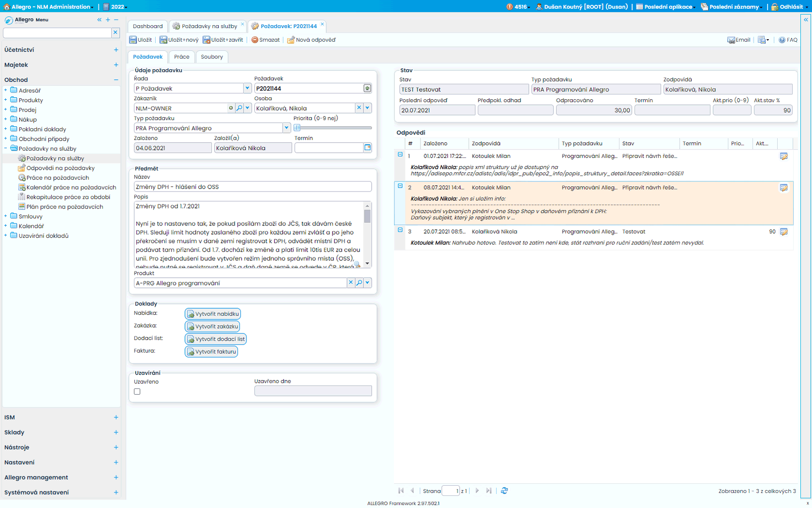This screenshot has width=812, height=508.
Task: Collapse reply row 1 details
Action: [x=400, y=154]
